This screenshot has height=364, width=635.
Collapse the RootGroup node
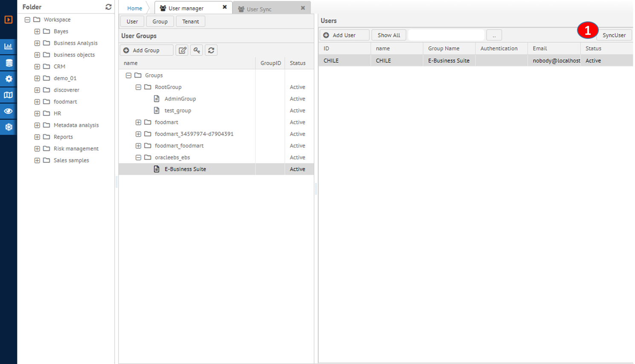(138, 87)
